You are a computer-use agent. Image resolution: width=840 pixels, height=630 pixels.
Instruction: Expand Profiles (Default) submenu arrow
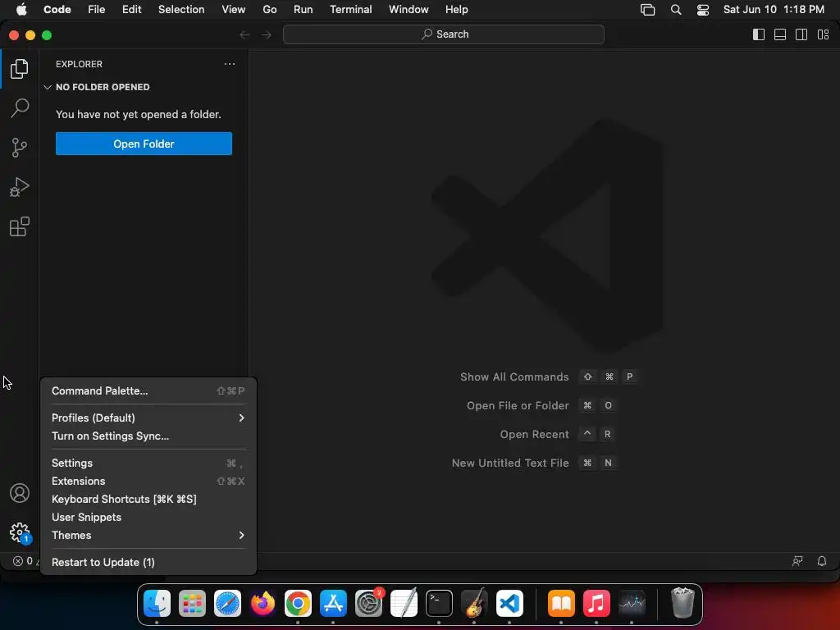tap(242, 418)
